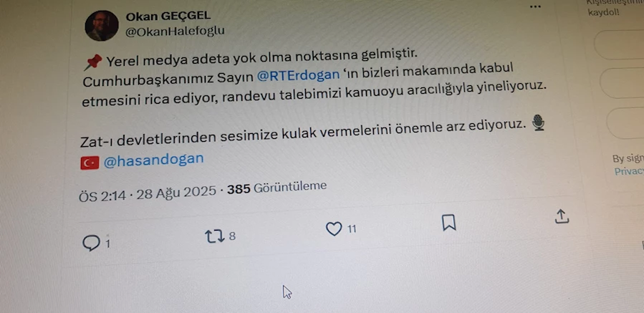Bookmark this tweet

coord(449,223)
